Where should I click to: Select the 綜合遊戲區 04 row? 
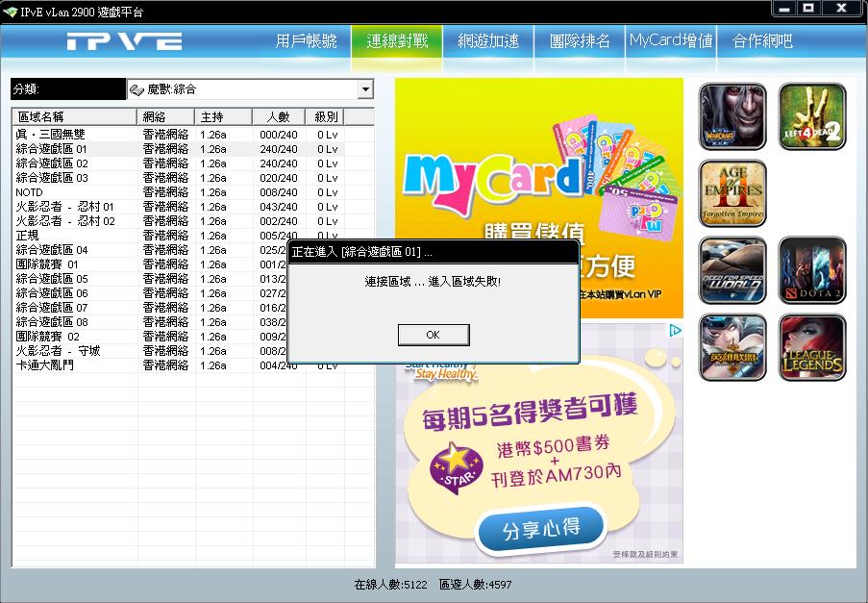[151, 250]
